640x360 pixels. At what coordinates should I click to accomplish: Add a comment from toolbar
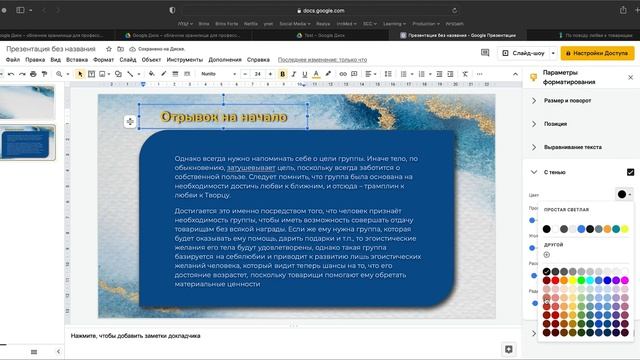coord(354,74)
